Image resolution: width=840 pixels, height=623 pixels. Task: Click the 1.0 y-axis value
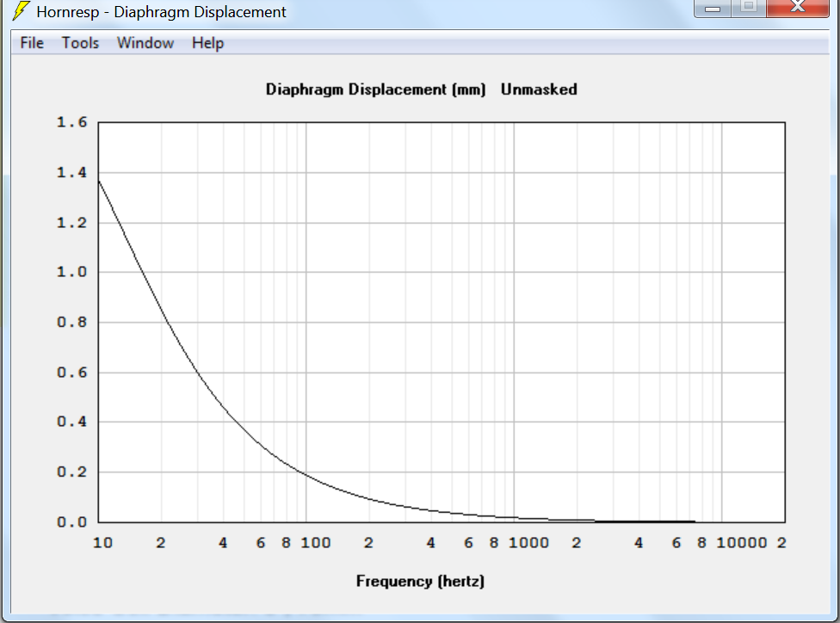pyautogui.click(x=71, y=272)
